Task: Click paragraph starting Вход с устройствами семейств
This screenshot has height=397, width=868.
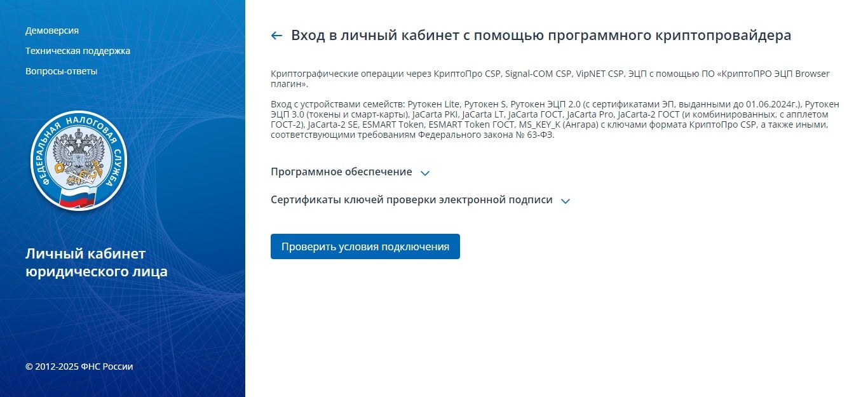Action: pyautogui.click(x=555, y=119)
